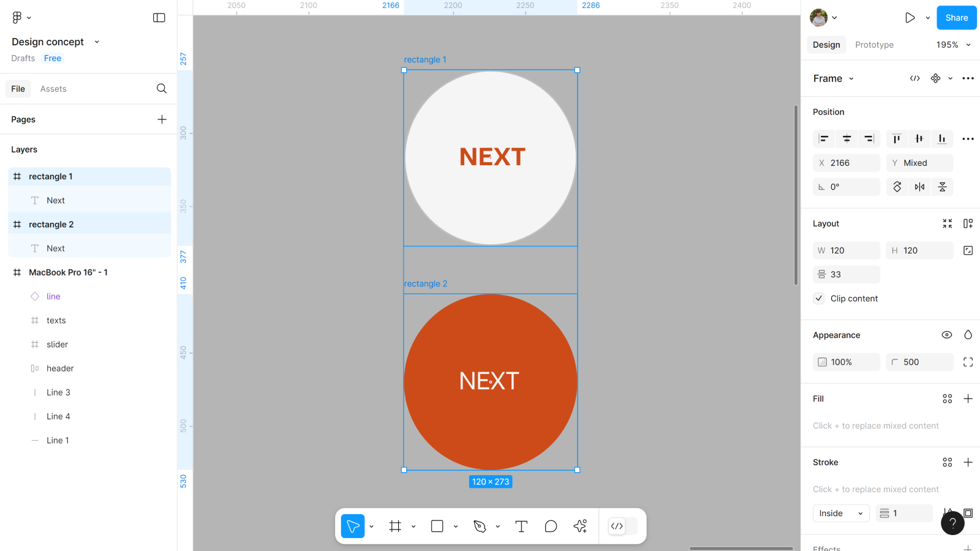Choose the Frame tool in toolbar
Viewport: 980px width, 551px height.
(395, 527)
